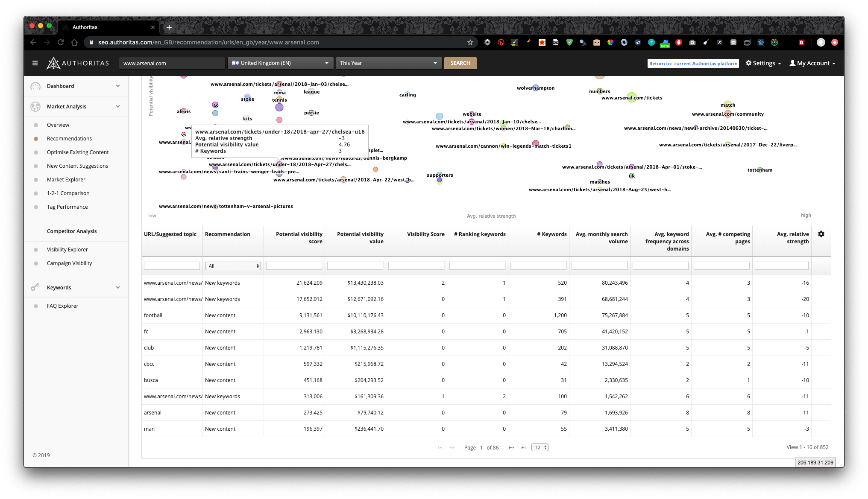The width and height of the screenshot is (868, 499).
Task: Jump to first page of results
Action: point(440,447)
